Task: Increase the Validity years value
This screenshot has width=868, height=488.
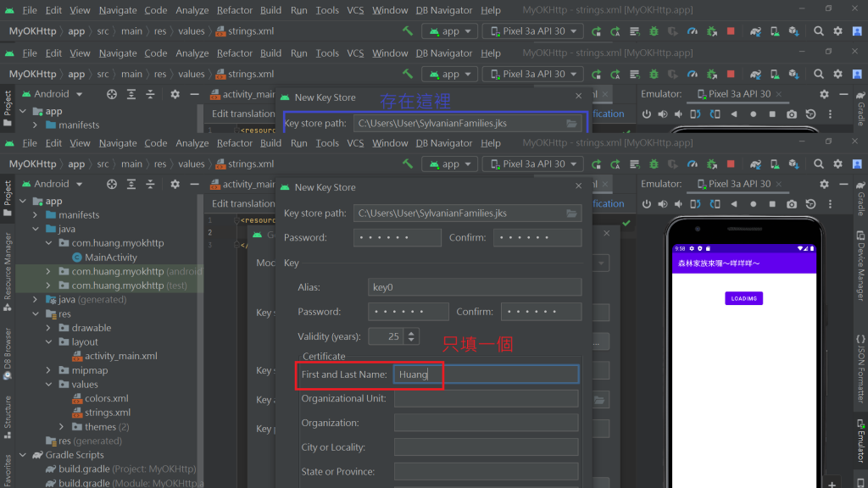Action: click(x=411, y=332)
